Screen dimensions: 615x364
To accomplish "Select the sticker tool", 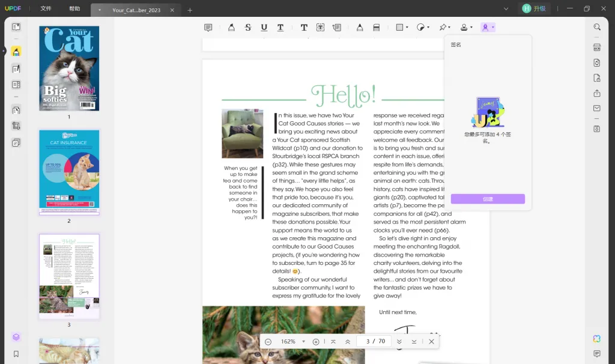I will tap(420, 28).
